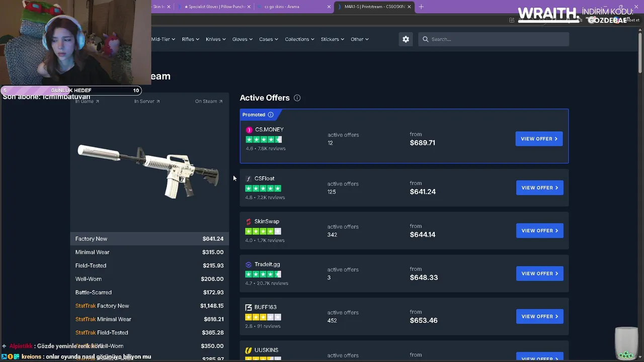Screen dimensions: 644x362
Task: Open the settings gear icon
Action: tap(406, 39)
